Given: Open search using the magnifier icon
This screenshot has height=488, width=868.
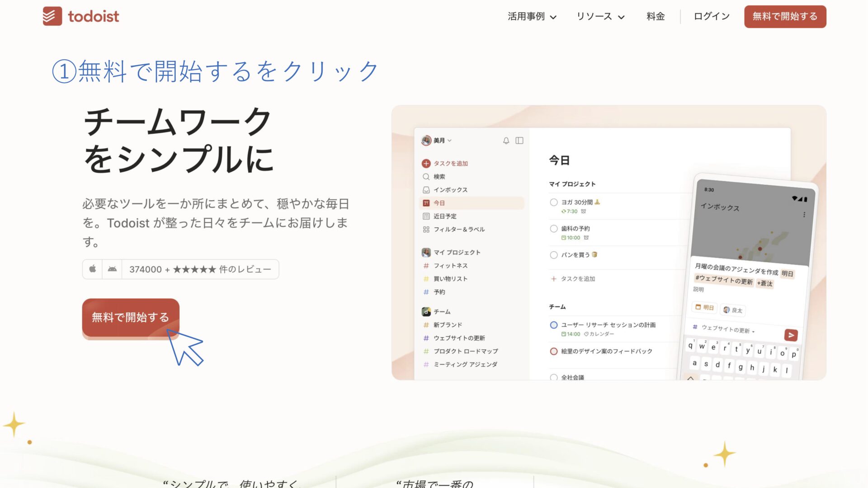Looking at the screenshot, I should coord(425,177).
